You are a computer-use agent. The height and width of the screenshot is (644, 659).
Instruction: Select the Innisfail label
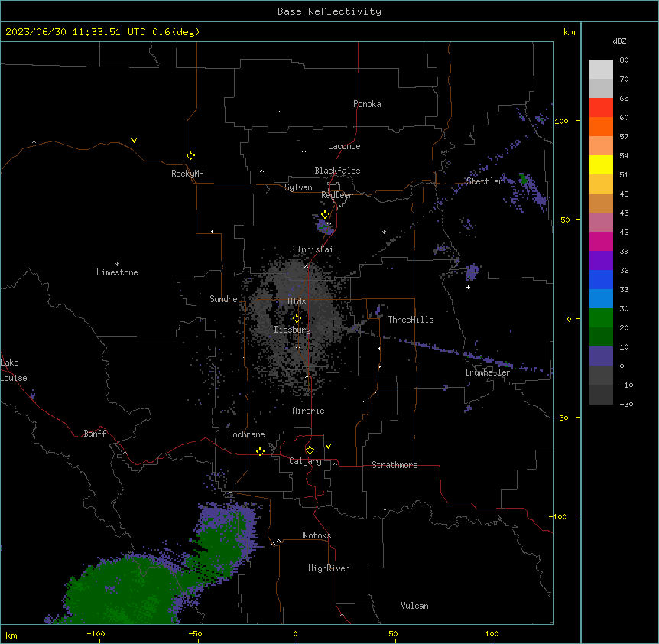pyautogui.click(x=317, y=249)
